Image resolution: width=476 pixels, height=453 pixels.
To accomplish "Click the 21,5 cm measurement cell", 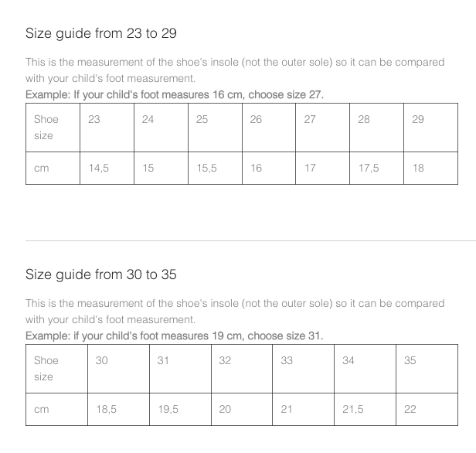I will [365, 409].
